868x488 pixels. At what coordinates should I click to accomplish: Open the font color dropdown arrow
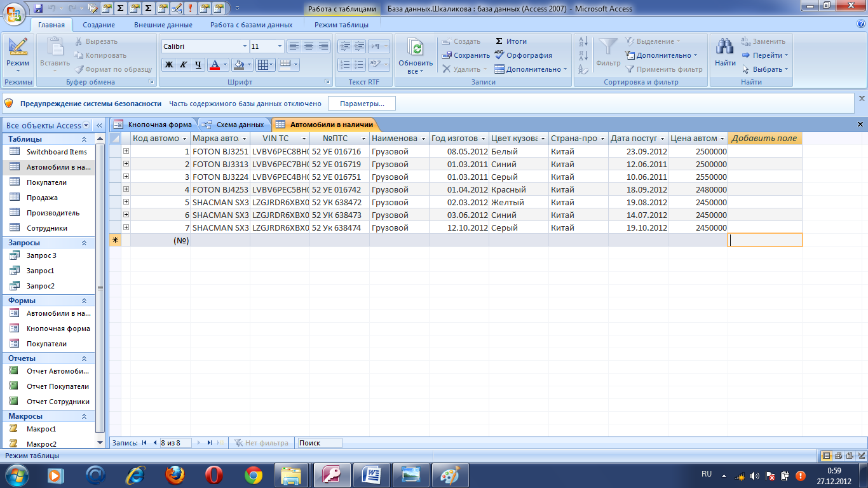click(x=226, y=64)
